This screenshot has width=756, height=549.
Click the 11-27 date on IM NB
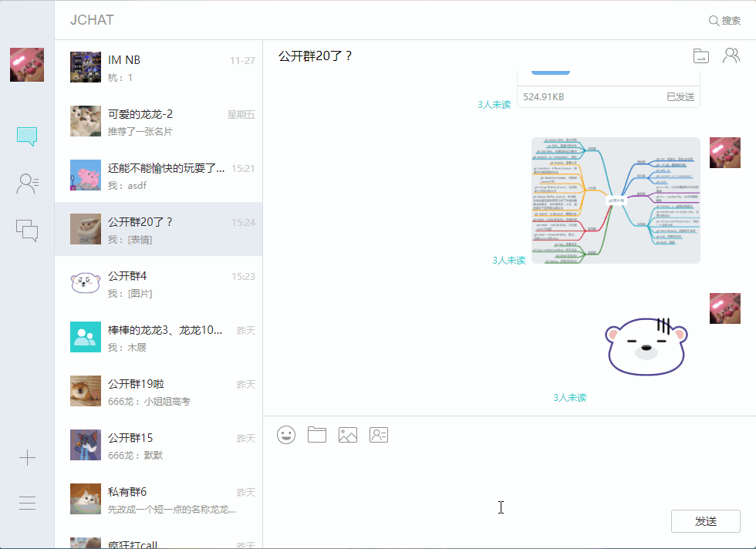(x=242, y=60)
